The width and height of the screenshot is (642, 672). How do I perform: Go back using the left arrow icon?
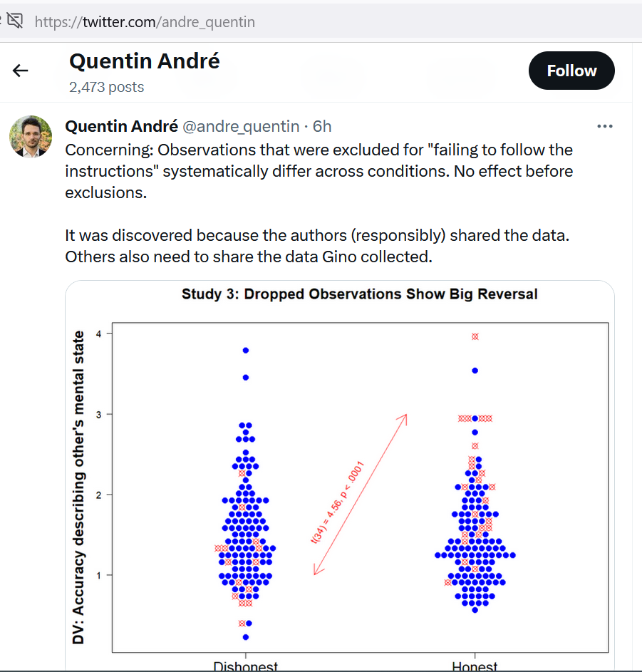(20, 71)
